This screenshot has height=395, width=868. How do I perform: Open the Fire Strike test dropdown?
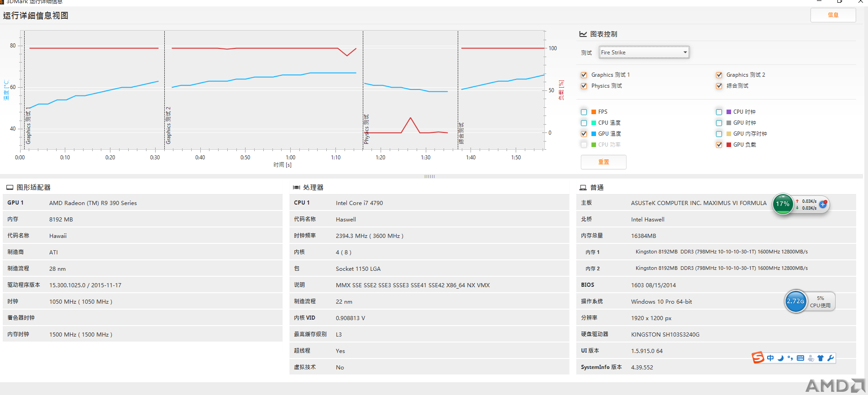coord(644,53)
